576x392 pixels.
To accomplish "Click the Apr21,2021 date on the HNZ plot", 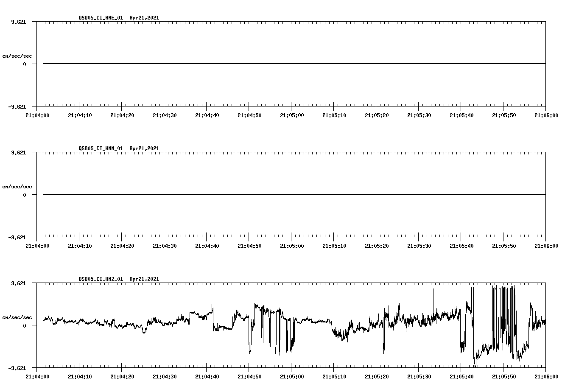I will 144,279.
